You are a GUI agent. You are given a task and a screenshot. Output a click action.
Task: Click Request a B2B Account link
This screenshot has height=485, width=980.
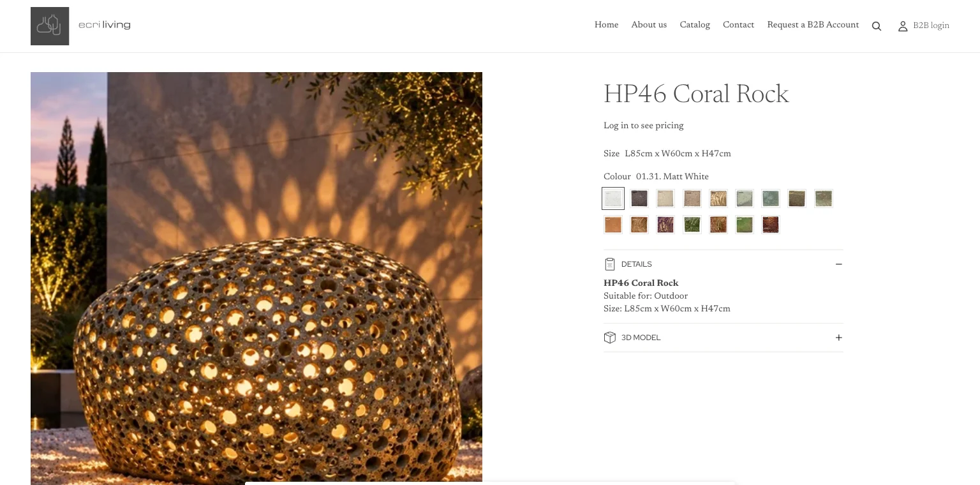813,25
